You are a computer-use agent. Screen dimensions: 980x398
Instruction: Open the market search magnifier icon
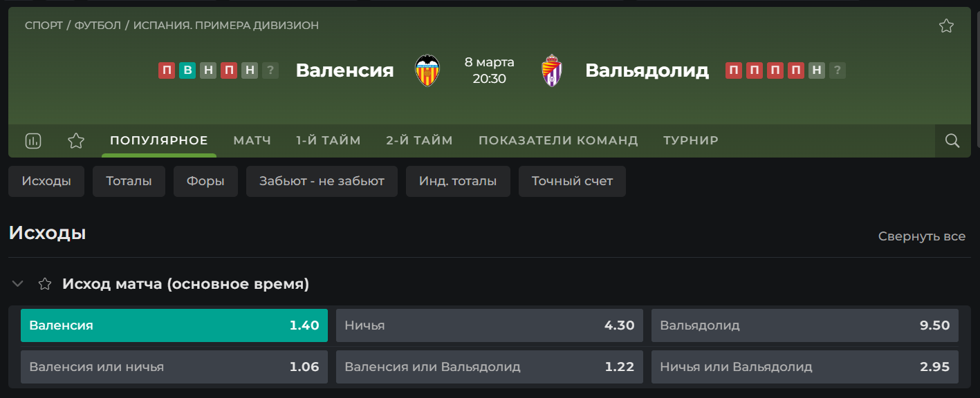tap(952, 141)
